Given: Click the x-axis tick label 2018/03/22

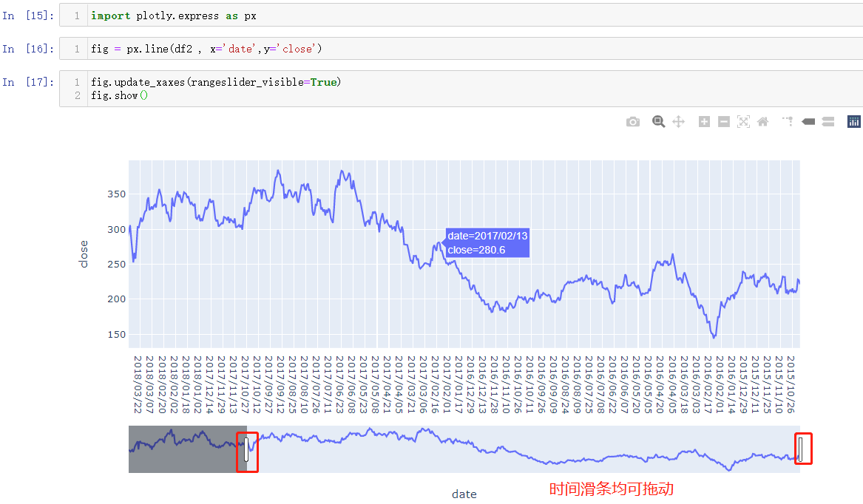Looking at the screenshot, I should (138, 384).
